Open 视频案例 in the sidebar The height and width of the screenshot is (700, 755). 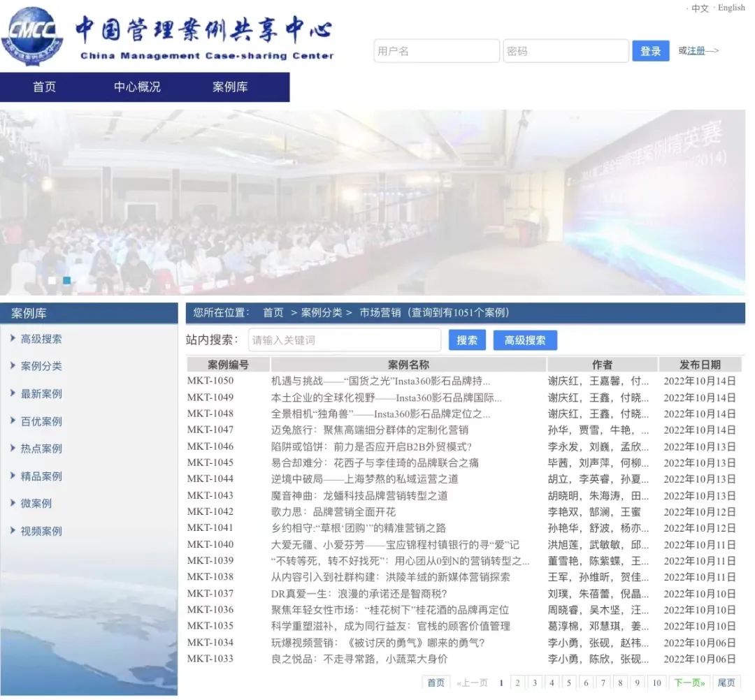[x=41, y=531]
